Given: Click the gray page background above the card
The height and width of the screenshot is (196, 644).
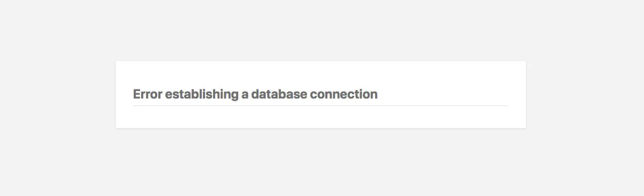Looking at the screenshot, I should pos(321,30).
